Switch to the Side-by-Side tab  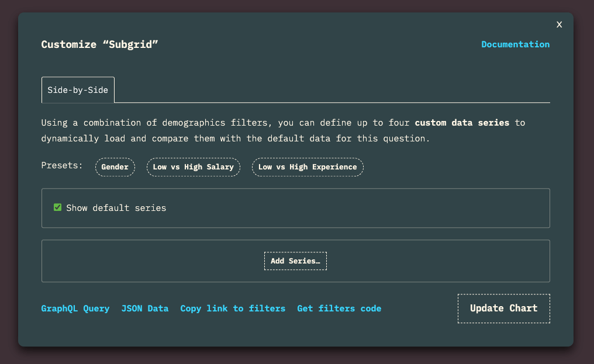[78, 91]
